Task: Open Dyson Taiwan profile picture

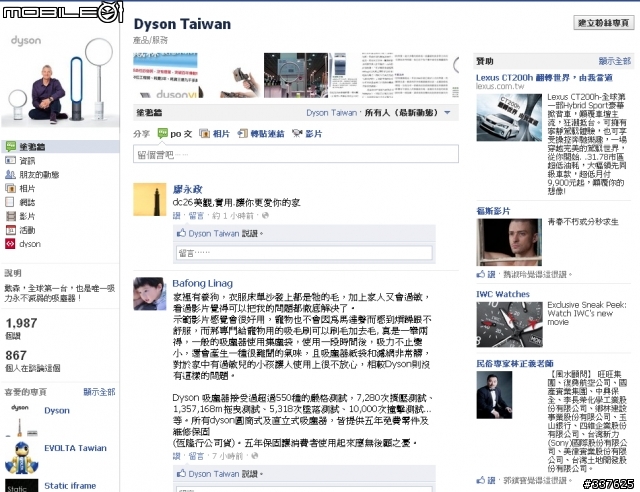Action: tap(60, 81)
